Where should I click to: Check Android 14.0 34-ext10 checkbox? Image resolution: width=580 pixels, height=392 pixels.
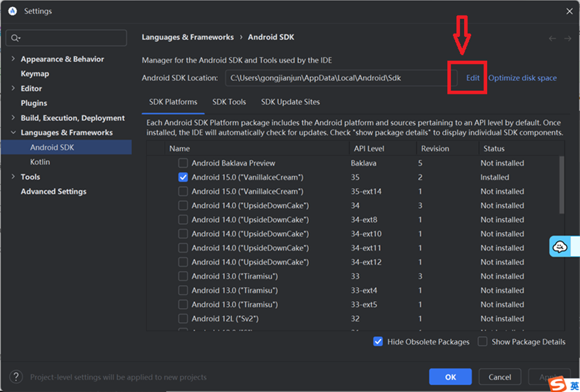point(182,233)
